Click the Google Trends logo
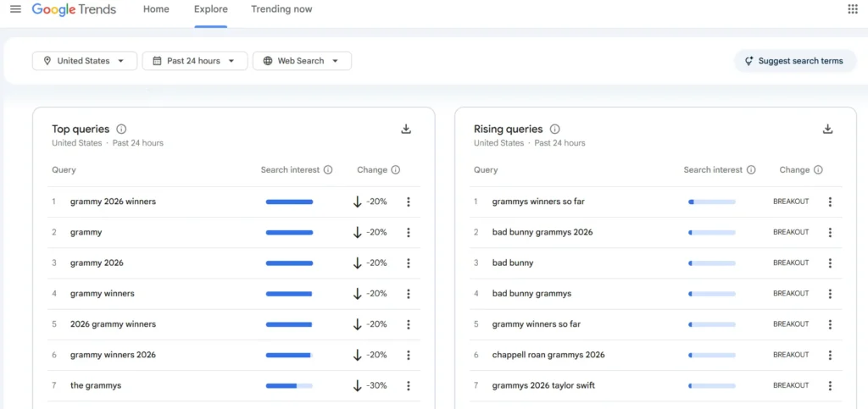The image size is (868, 409). [75, 9]
